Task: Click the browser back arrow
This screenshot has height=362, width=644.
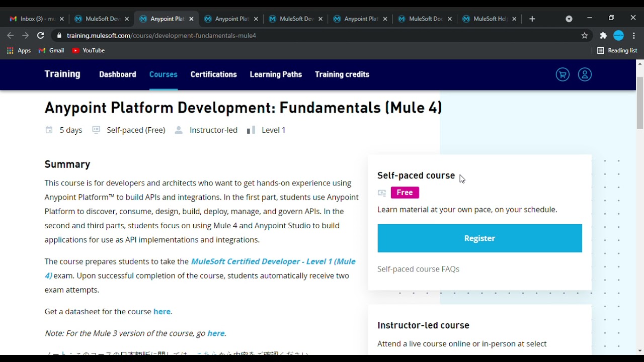Action: [11, 36]
